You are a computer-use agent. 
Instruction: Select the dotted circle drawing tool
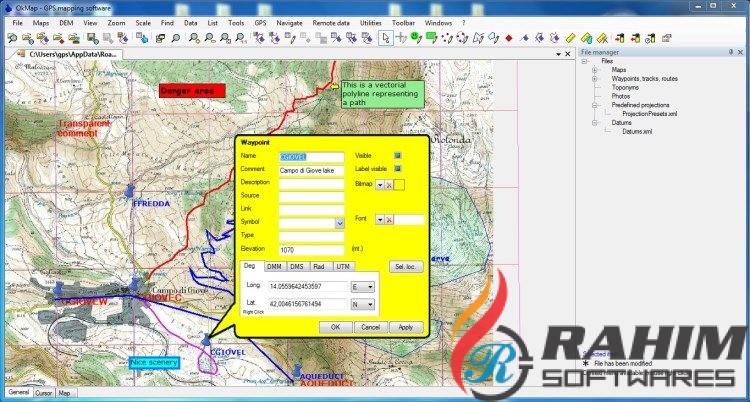click(462, 38)
